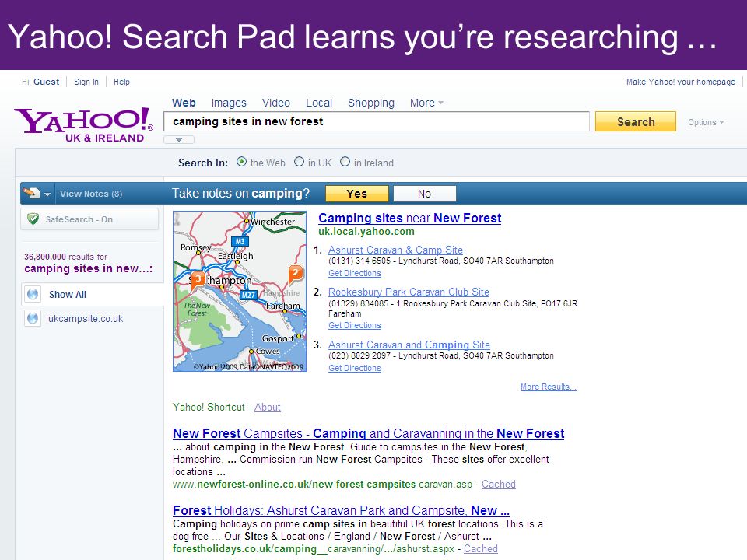Open the Options dropdown
Image resolution: width=747 pixels, height=560 pixels.
706,122
